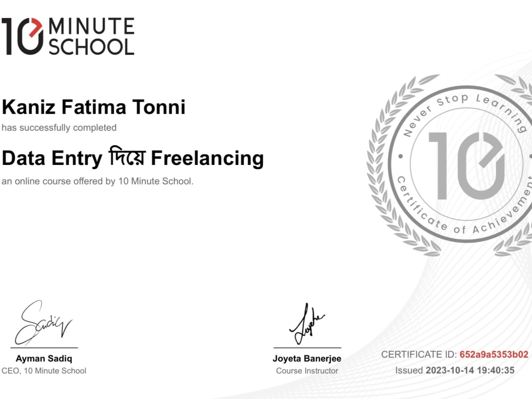Click Joyeta Banerjee's handwritten signature
Screen dimensions: 532x399
coord(307,323)
